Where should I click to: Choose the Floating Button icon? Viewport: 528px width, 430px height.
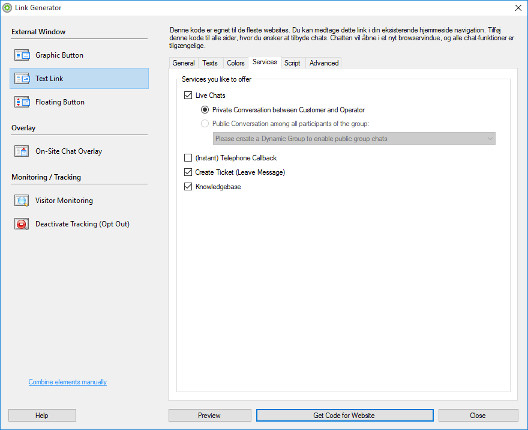point(22,102)
